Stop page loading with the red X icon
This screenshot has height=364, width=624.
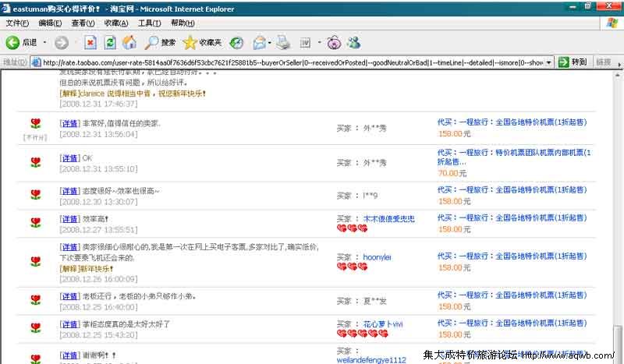[90, 42]
